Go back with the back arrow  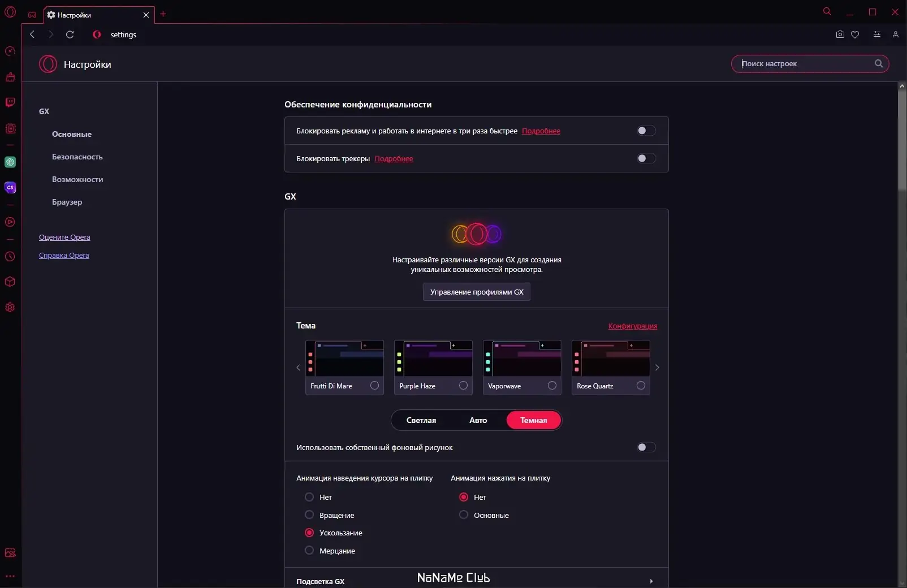tap(32, 34)
